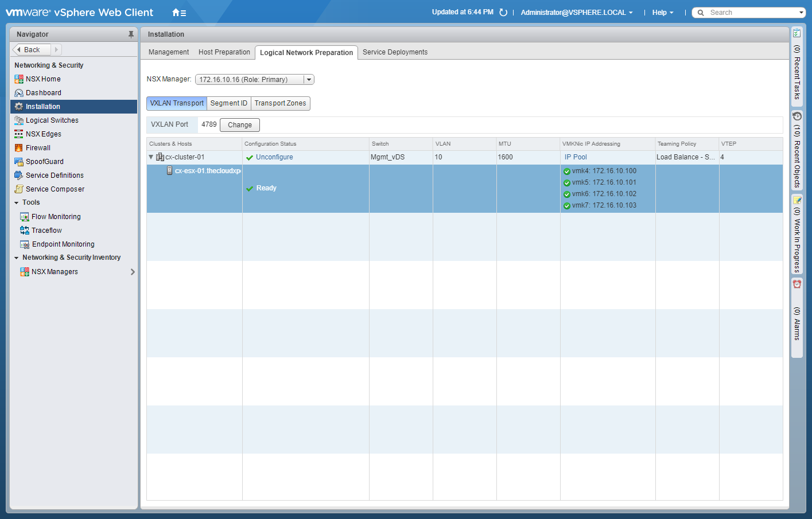Collapse the cx-cluster-01 tree row
The width and height of the screenshot is (812, 519).
pos(151,157)
